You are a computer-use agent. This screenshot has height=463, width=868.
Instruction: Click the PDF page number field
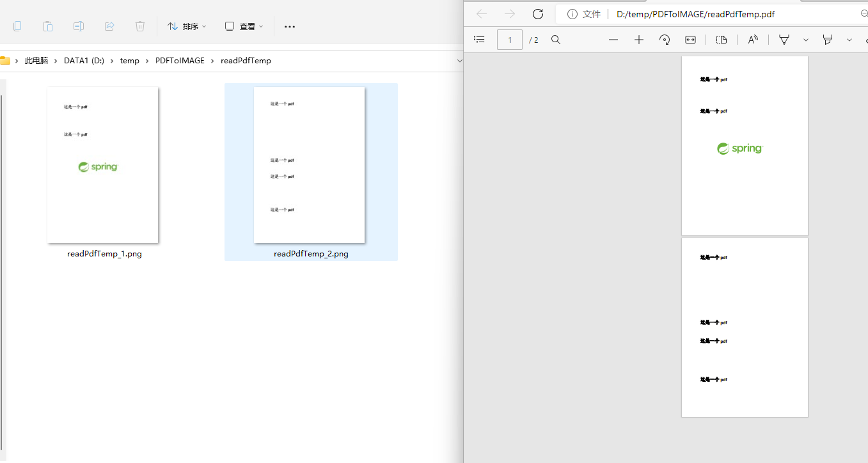[x=510, y=40]
